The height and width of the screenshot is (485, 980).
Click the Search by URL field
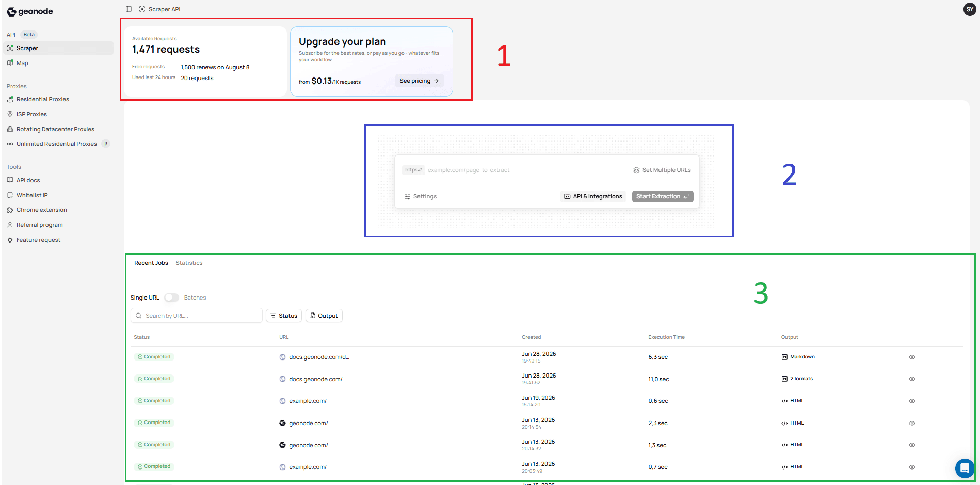click(x=197, y=316)
